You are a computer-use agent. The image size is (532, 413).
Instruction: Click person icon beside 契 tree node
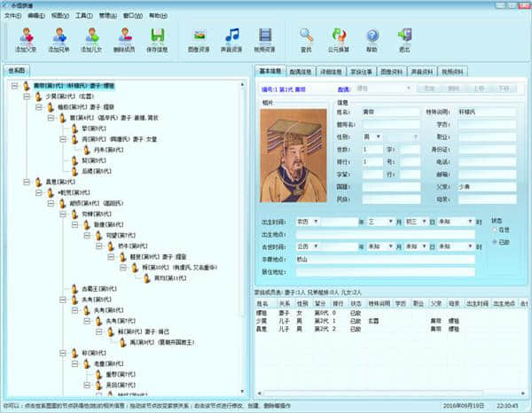74,160
